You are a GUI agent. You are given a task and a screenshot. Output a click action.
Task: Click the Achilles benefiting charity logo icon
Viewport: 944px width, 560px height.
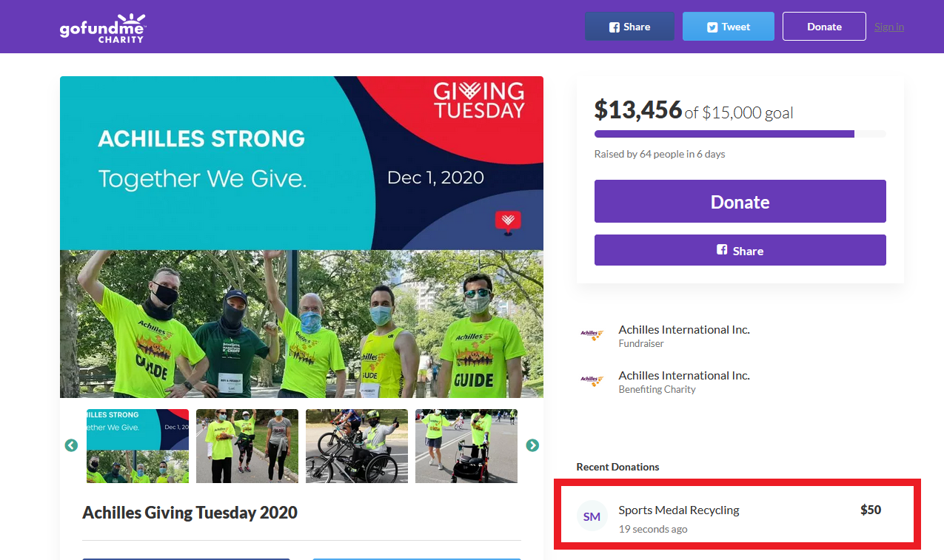tap(592, 381)
